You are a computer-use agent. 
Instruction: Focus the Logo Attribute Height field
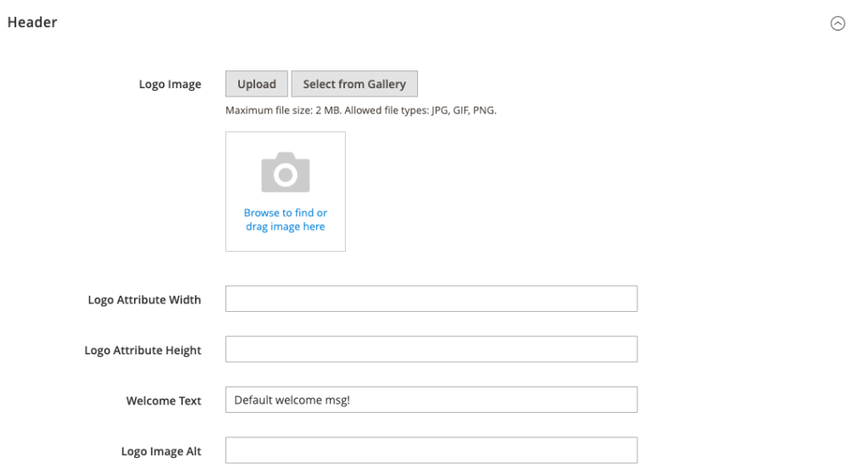tap(431, 350)
